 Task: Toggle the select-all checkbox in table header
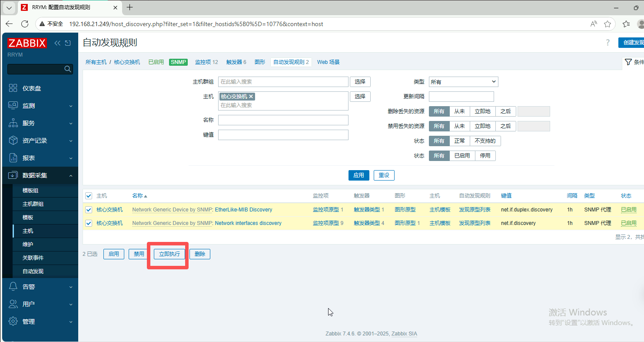click(89, 196)
